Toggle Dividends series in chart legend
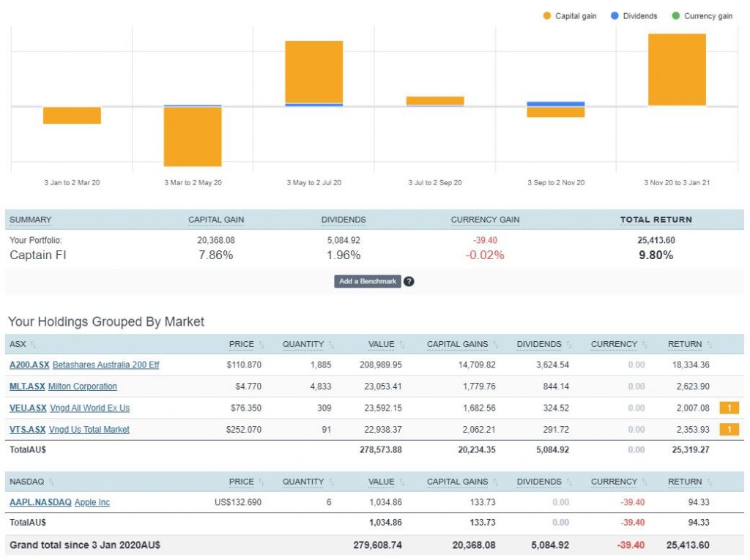This screenshot has width=750, height=560. coord(634,16)
